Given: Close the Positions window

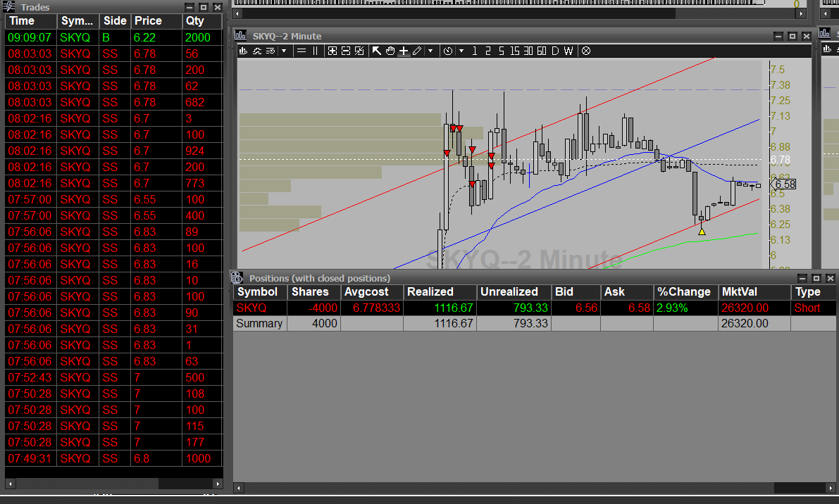Looking at the screenshot, I should [831, 279].
